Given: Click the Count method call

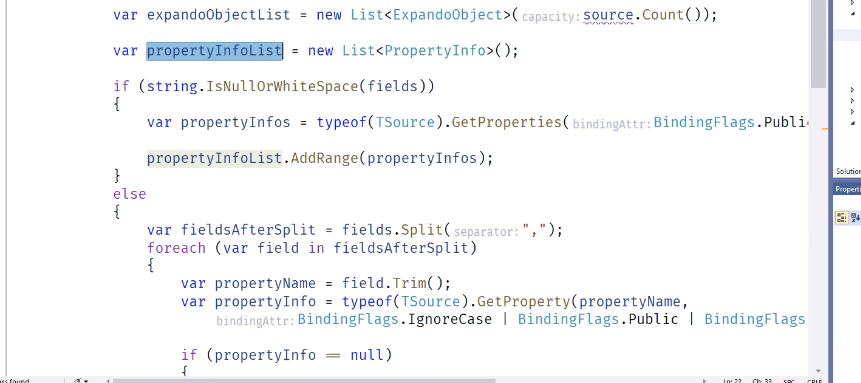Looking at the screenshot, I should click(663, 15).
